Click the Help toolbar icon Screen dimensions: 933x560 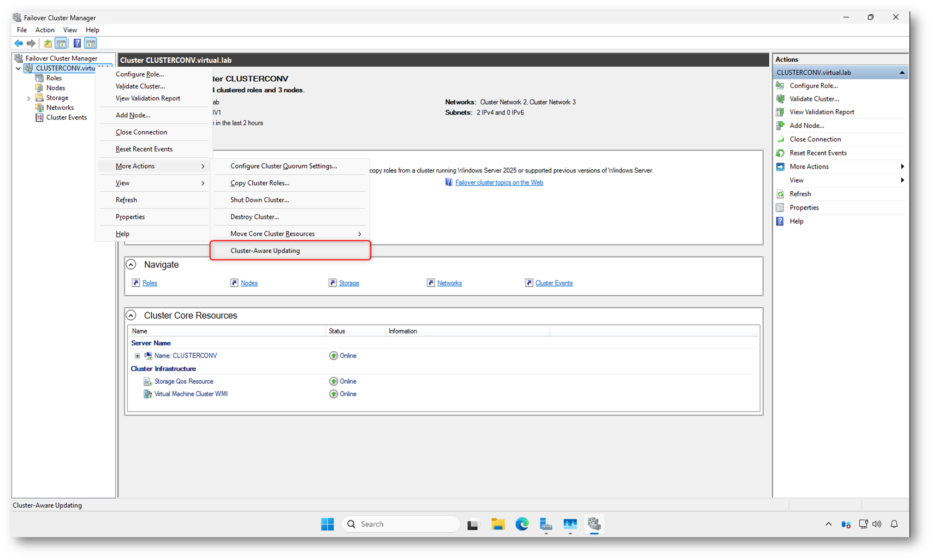point(77,43)
